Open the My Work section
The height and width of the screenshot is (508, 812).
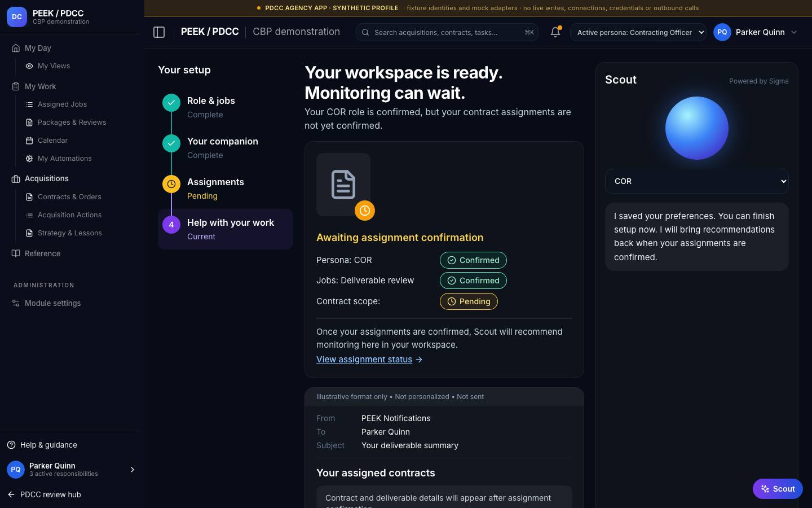point(41,86)
